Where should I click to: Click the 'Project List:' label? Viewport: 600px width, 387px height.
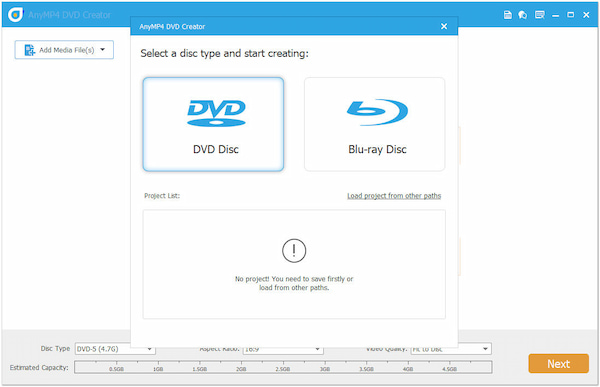(162, 196)
